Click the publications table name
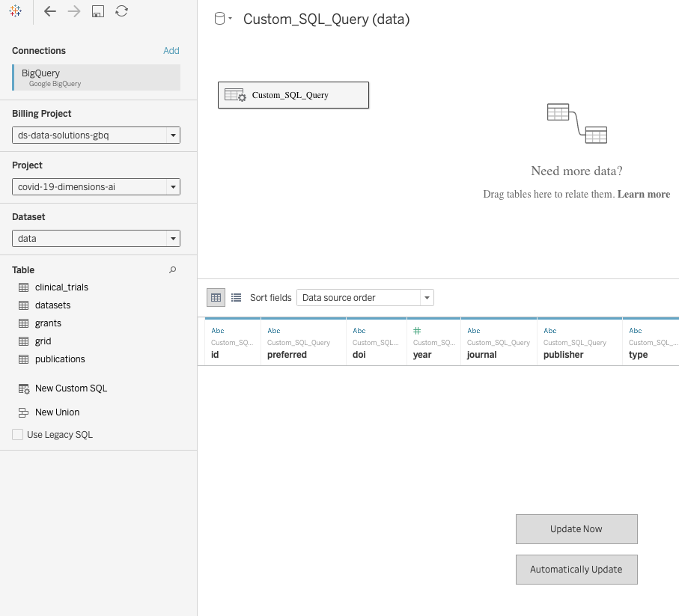 60,359
